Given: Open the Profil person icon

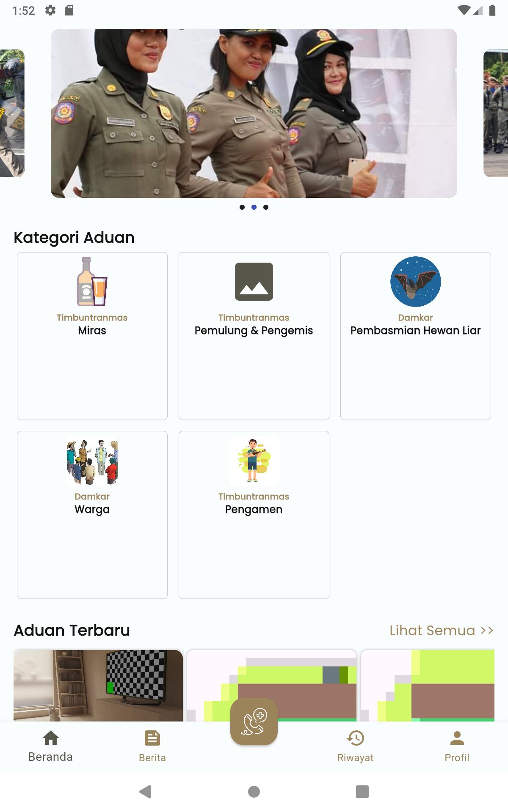Looking at the screenshot, I should coord(457,738).
